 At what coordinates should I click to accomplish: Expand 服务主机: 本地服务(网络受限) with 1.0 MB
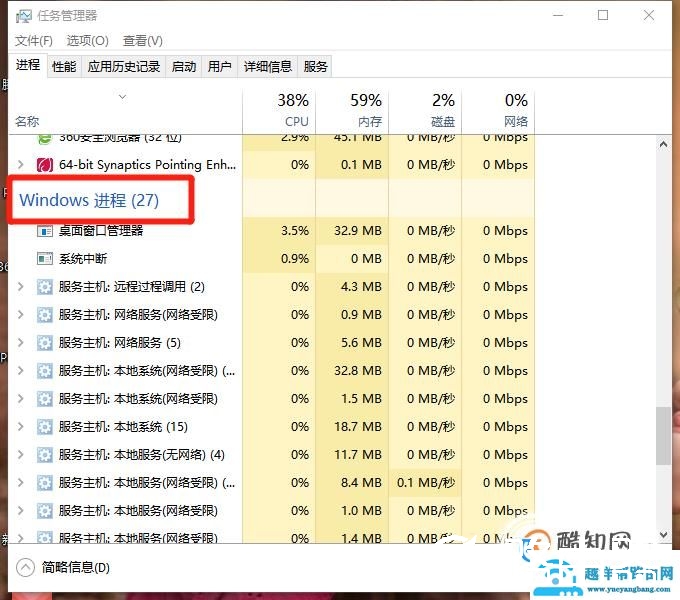[x=20, y=511]
